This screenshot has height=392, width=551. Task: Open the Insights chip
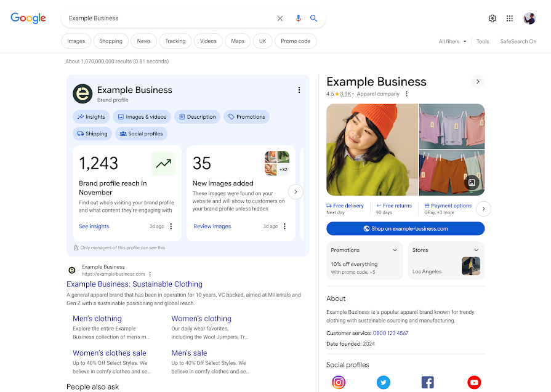91,117
